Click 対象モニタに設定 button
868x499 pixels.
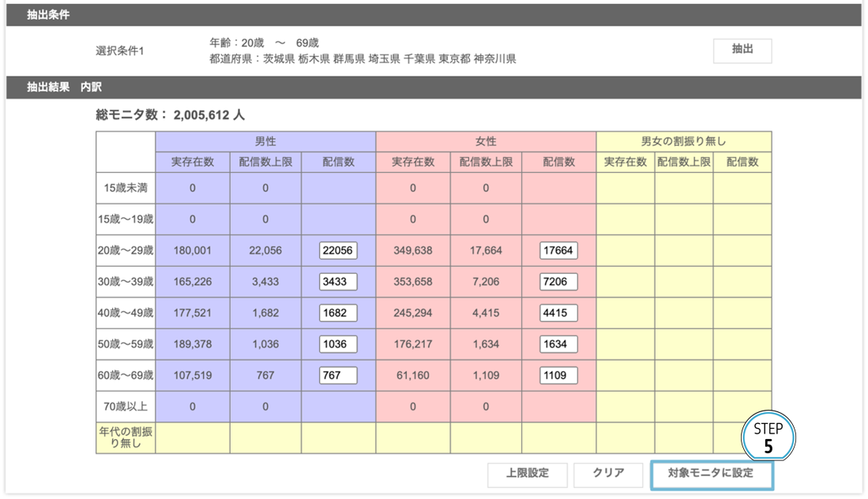[711, 475]
